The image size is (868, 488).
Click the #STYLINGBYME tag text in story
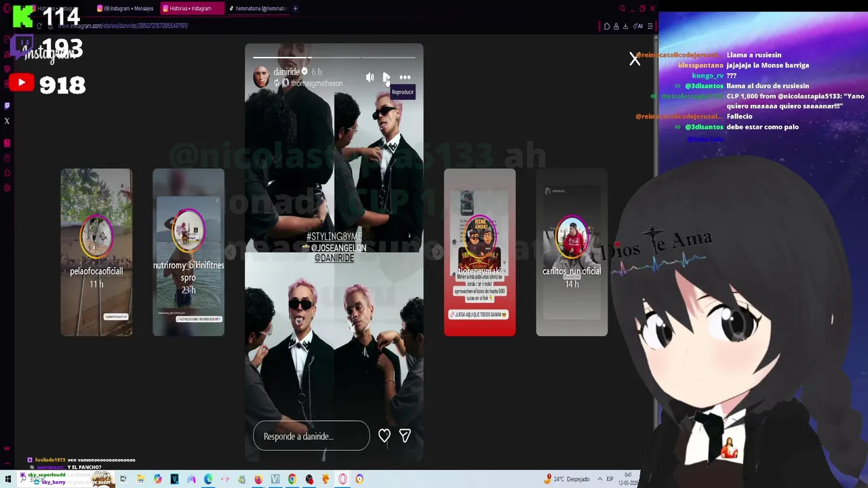pyautogui.click(x=334, y=237)
